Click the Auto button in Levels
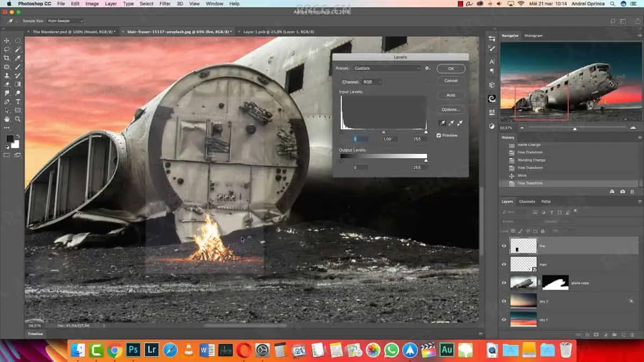644x362 pixels. click(x=451, y=95)
